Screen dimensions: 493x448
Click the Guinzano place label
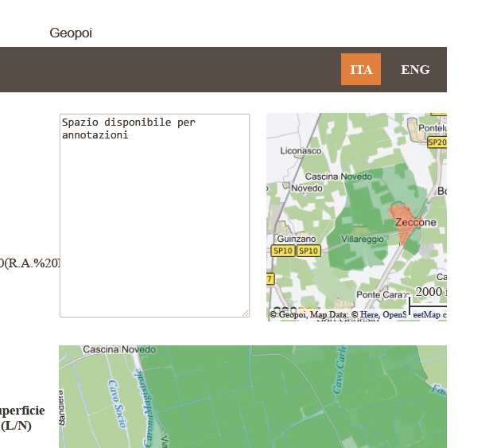click(x=296, y=239)
